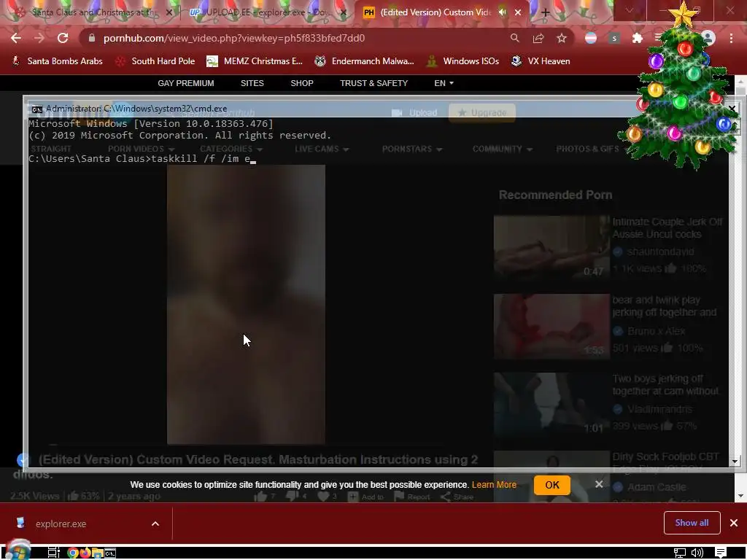Open the striped flag extension icon
The height and width of the screenshot is (560, 747).
click(x=591, y=38)
